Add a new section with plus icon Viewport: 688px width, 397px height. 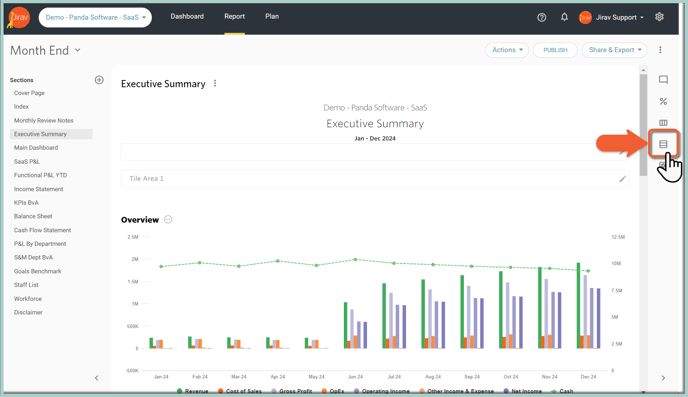[99, 80]
